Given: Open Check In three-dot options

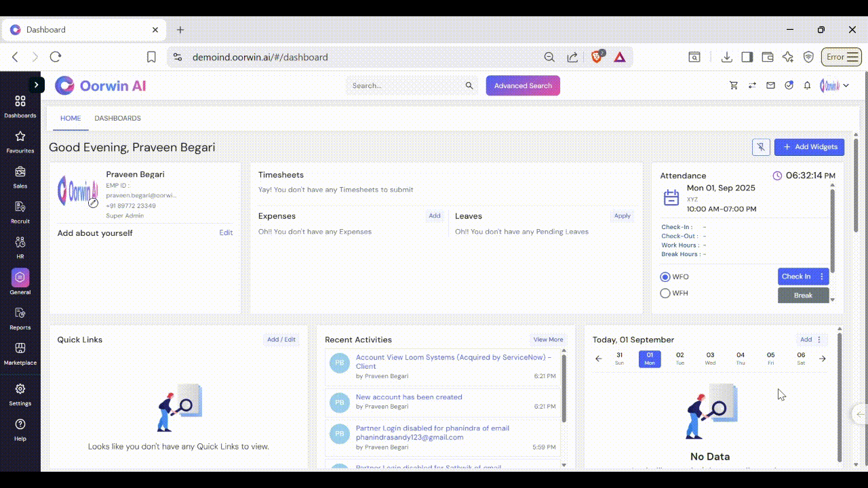Looking at the screenshot, I should click(x=822, y=277).
